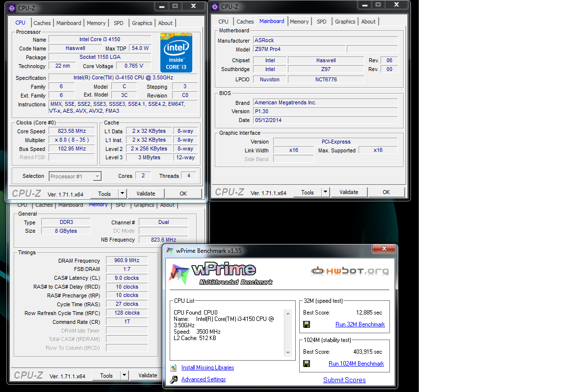Screen dimensions: 565x392
Task: Open Advanced Settings link
Action: click(204, 379)
